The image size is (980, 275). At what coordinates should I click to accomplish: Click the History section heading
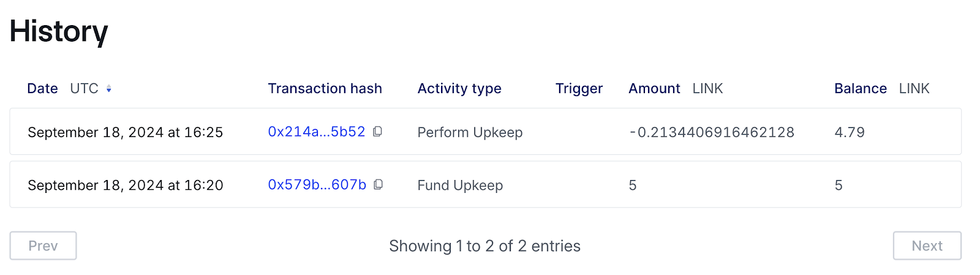[x=59, y=31]
